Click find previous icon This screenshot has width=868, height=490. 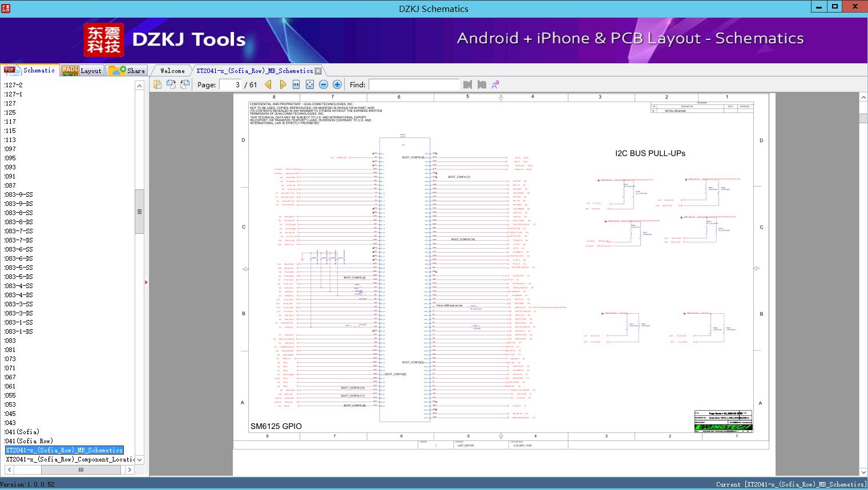(467, 84)
